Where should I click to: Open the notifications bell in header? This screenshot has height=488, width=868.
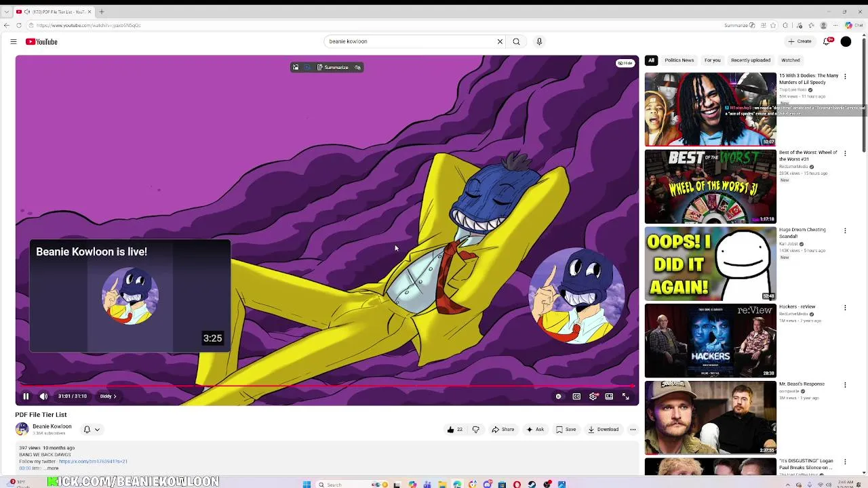point(827,41)
